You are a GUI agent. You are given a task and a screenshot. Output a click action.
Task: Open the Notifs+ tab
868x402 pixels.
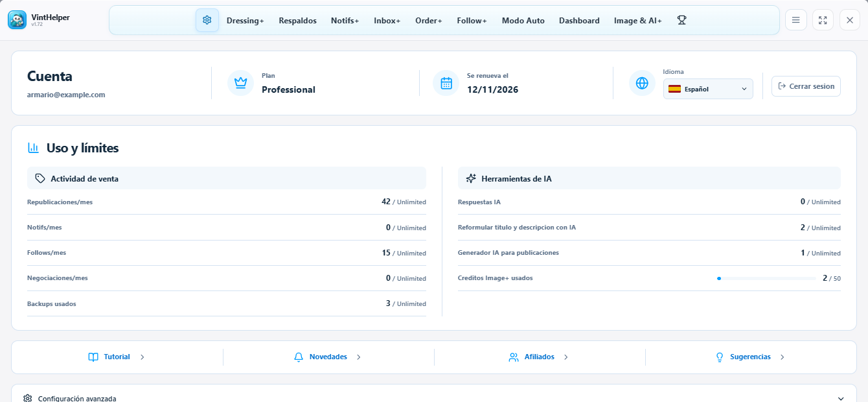345,21
